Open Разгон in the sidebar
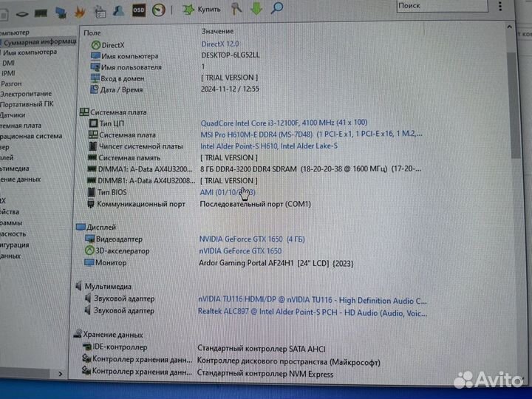Viewport: 532px width, 399px height. pos(11,83)
